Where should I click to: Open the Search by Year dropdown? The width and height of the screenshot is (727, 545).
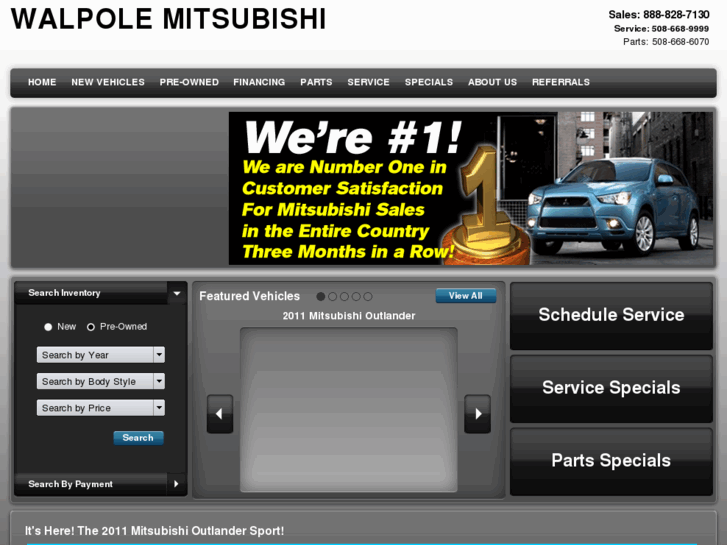pos(101,355)
